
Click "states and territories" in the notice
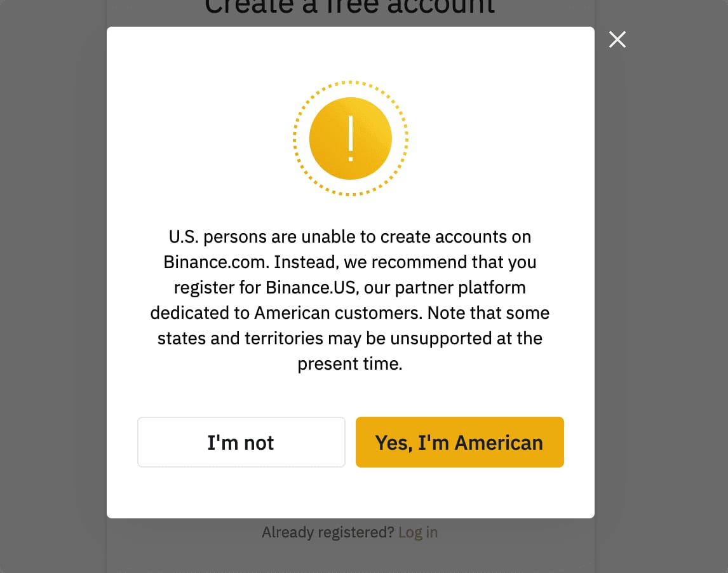tap(241, 339)
